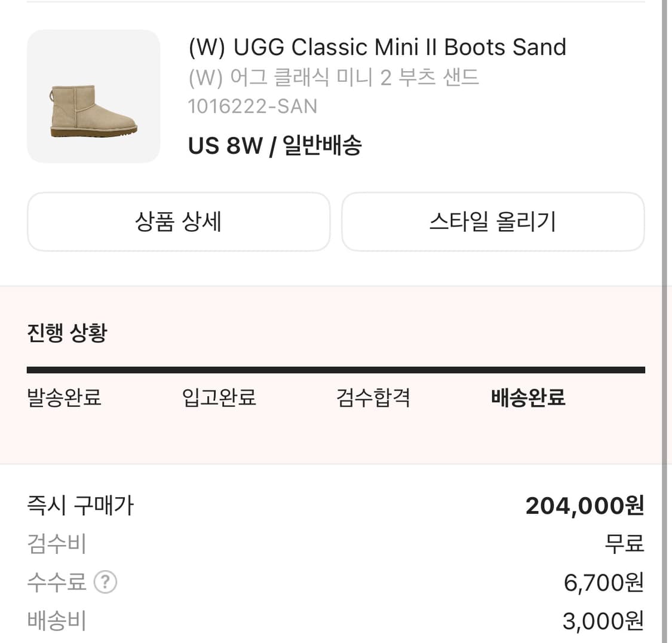Click the 즉시 구매가 label
The height and width of the screenshot is (643, 672).
coord(79,505)
